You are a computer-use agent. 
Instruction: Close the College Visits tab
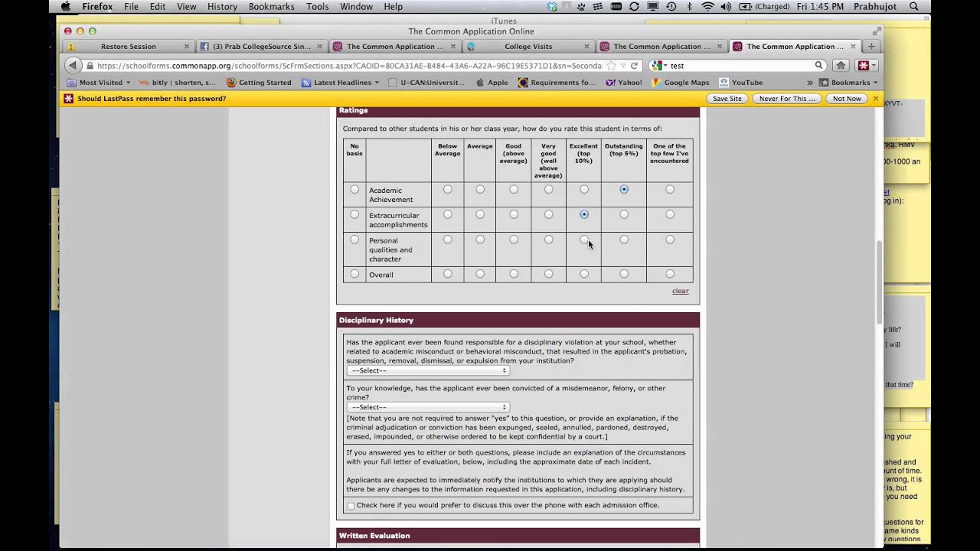[586, 47]
